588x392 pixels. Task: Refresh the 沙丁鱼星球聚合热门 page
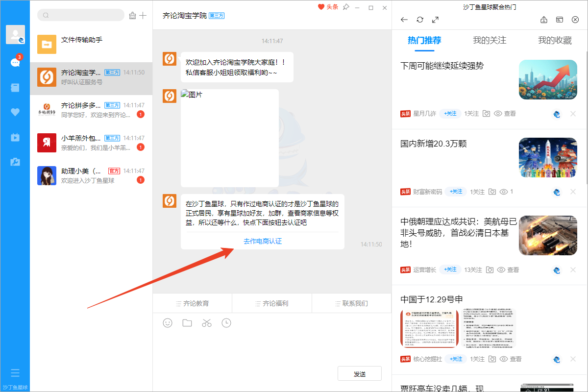pyautogui.click(x=420, y=20)
